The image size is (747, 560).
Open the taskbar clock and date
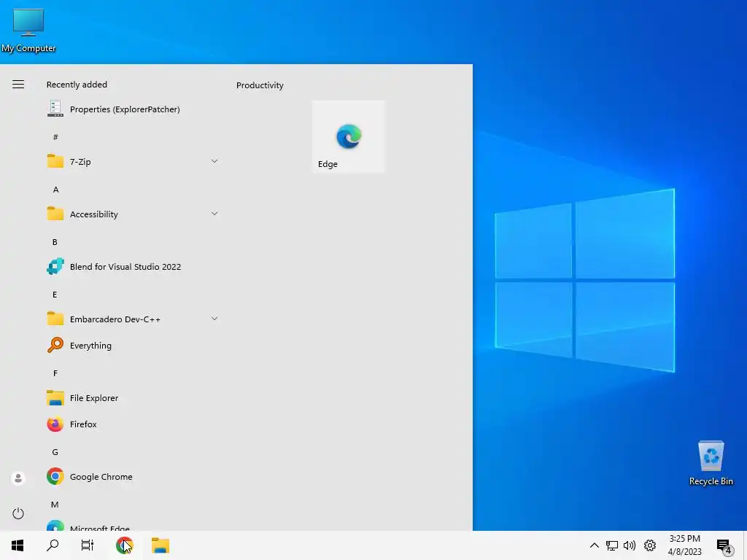click(x=684, y=545)
